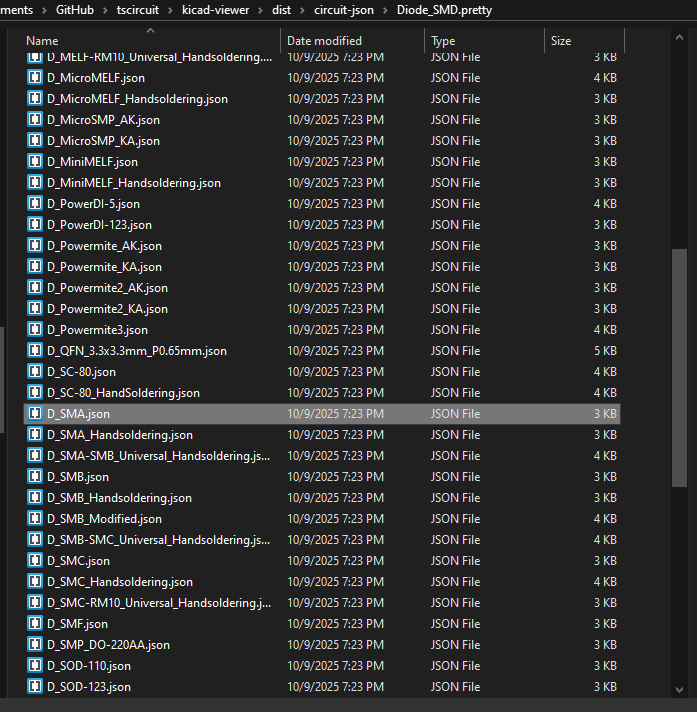Click the D_MicroSMP_AK.json file icon

(x=35, y=120)
